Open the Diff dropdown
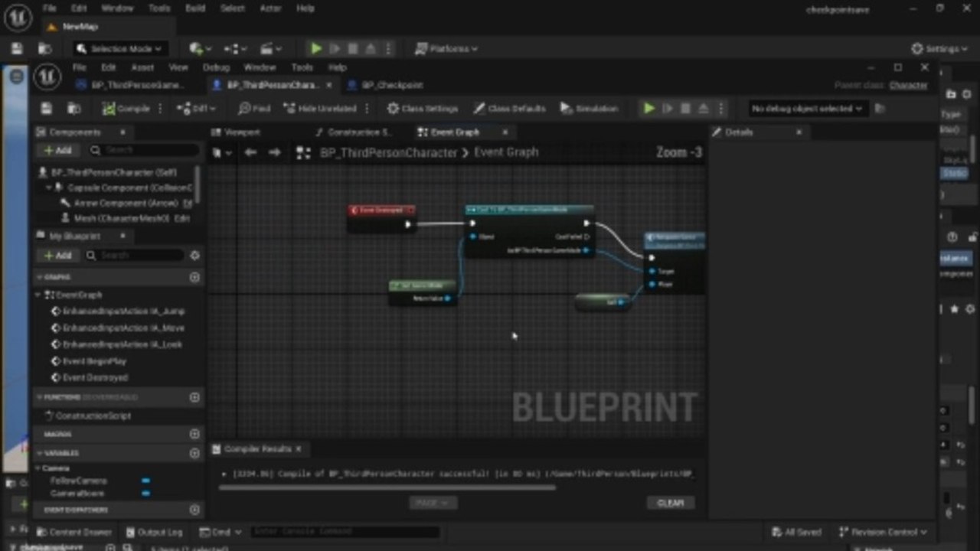Screen dimensions: 980x551 pyautogui.click(x=196, y=109)
